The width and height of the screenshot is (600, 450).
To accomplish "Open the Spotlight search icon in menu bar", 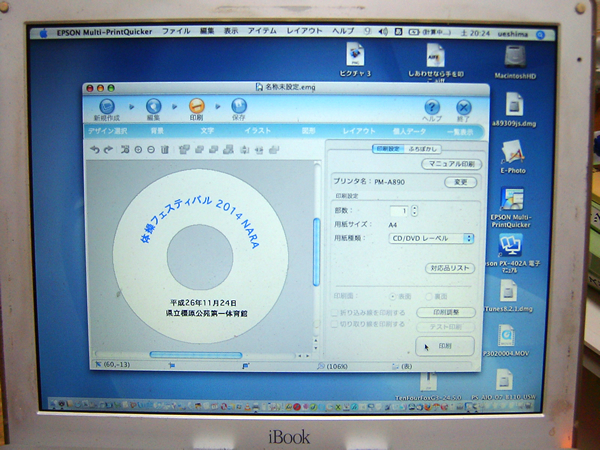I will coord(540,35).
